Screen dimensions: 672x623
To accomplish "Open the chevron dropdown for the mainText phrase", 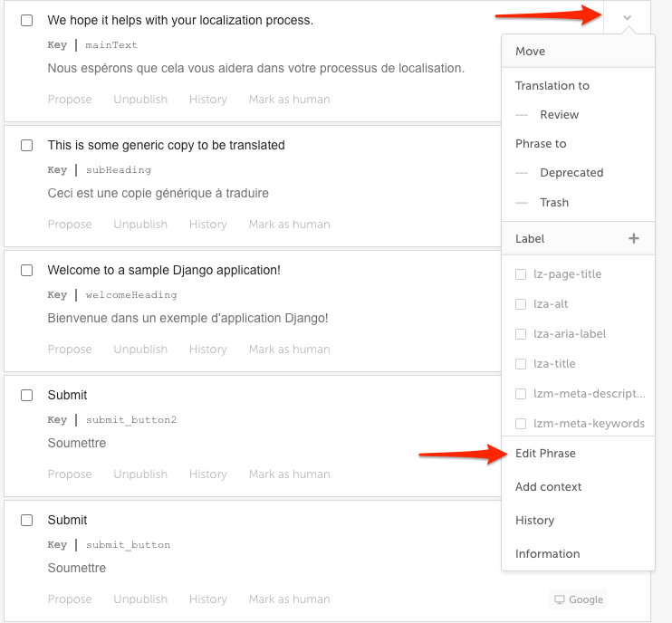I will tap(627, 18).
